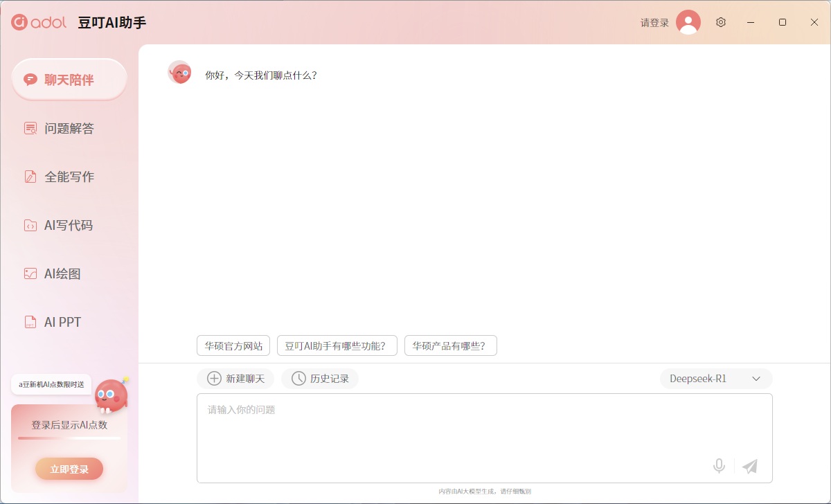This screenshot has width=831, height=504.
Task: Expand the Deepseek-R1 model dropdown
Action: (716, 379)
